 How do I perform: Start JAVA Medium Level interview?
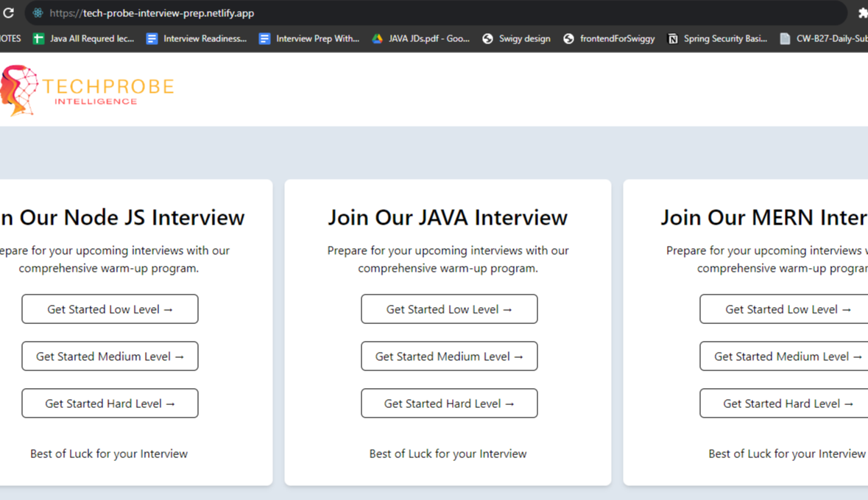coord(449,356)
